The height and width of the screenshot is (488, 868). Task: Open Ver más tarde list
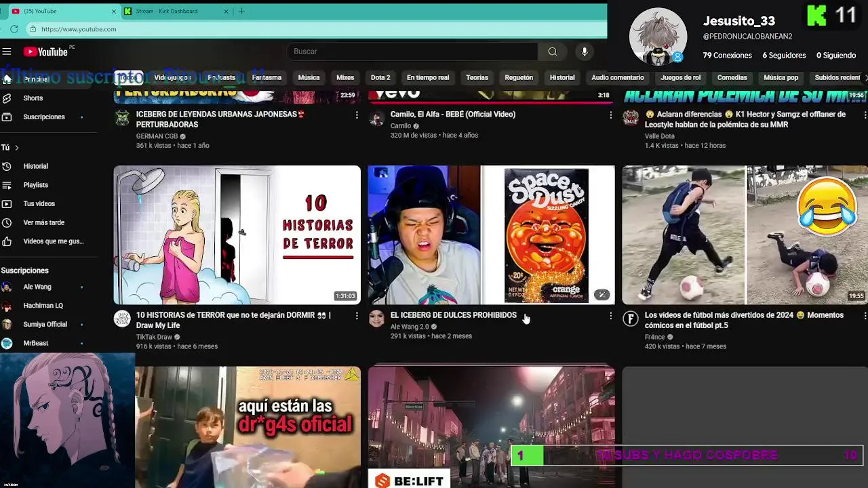[x=43, y=222]
